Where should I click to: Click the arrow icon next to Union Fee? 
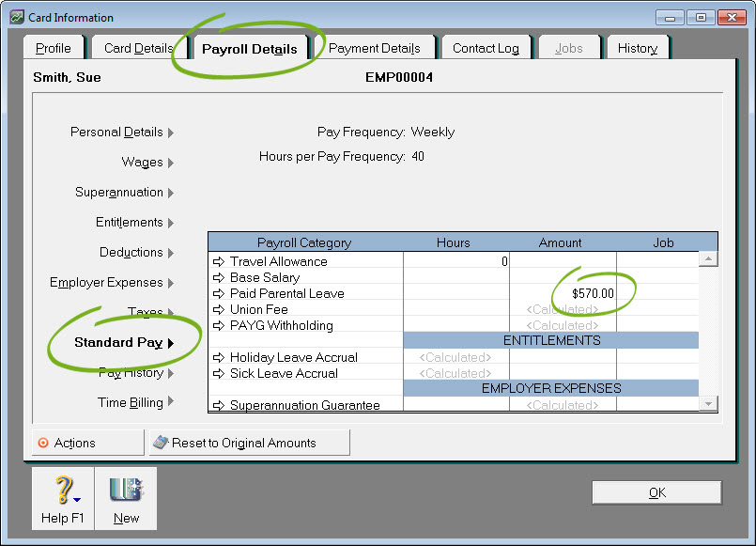tap(220, 310)
